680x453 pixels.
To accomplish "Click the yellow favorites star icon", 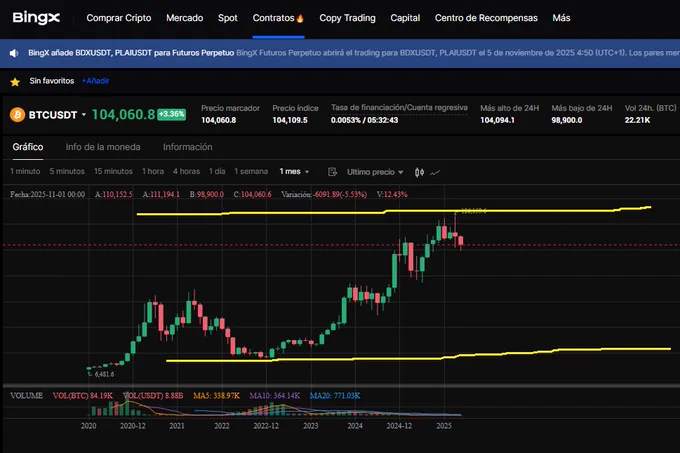I will tap(15, 81).
